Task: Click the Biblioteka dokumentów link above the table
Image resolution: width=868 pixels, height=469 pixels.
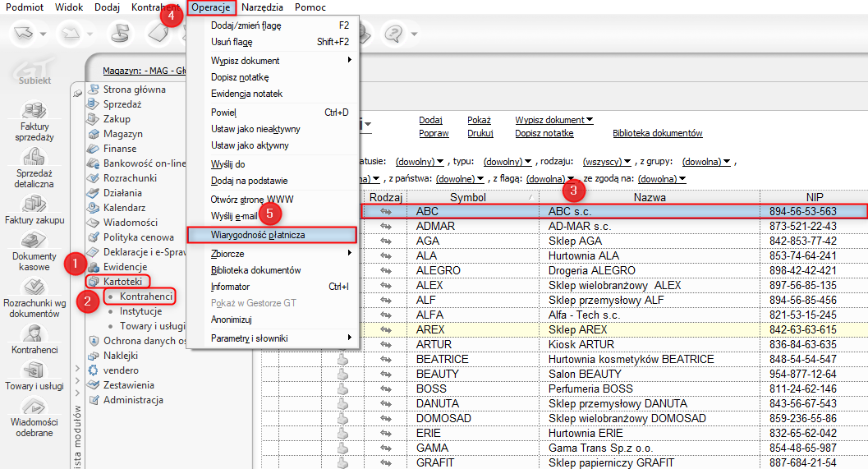Action: click(657, 133)
